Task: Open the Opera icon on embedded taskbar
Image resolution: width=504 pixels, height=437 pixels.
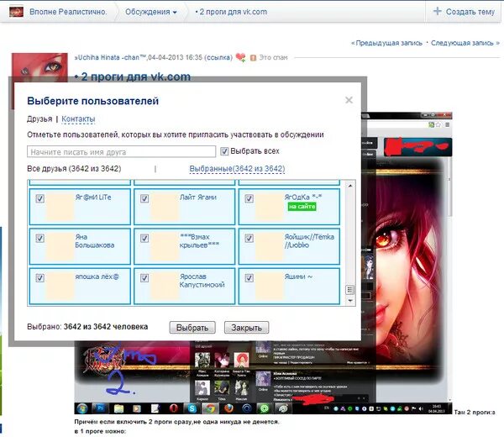Action: click(174, 408)
